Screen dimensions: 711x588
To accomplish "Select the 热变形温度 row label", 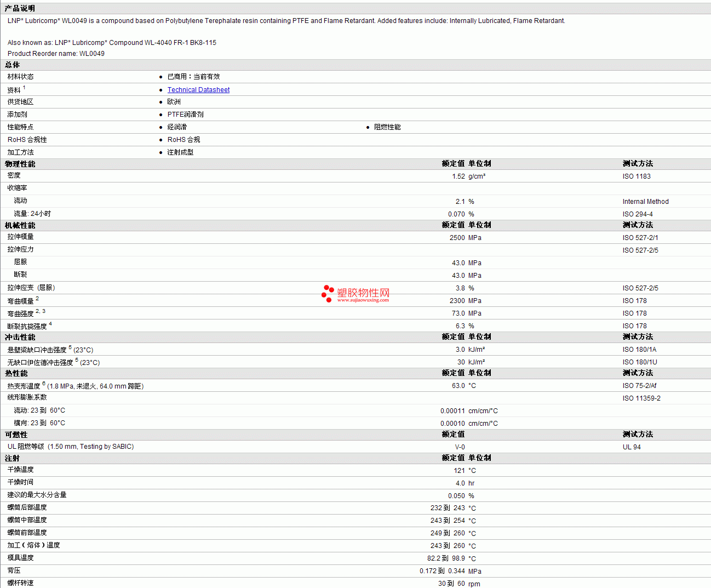I will pos(75,386).
